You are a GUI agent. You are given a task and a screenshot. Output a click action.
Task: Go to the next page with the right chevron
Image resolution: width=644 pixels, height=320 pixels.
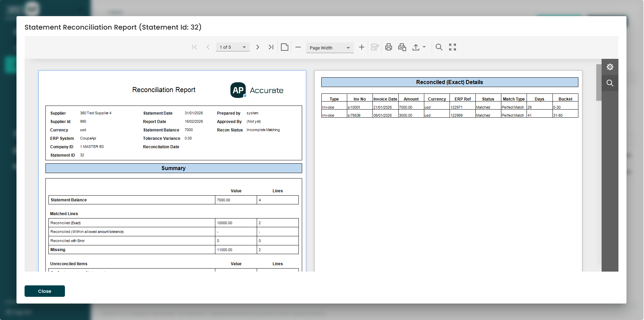point(257,47)
